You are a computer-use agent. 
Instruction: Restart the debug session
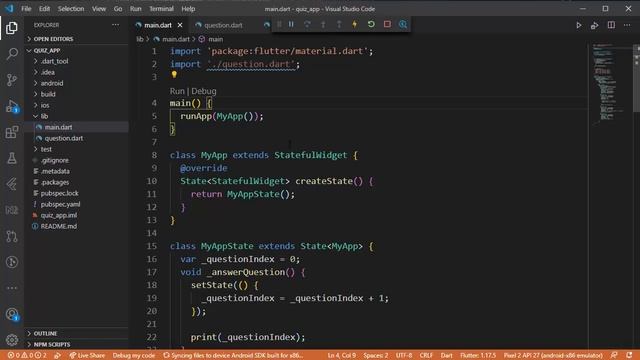coord(371,24)
